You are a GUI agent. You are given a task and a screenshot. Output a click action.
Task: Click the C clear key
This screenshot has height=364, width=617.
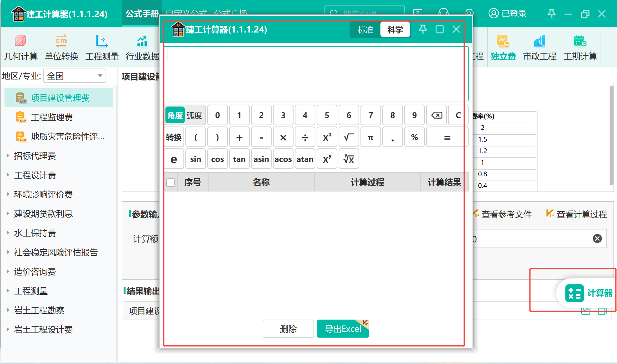click(x=458, y=115)
